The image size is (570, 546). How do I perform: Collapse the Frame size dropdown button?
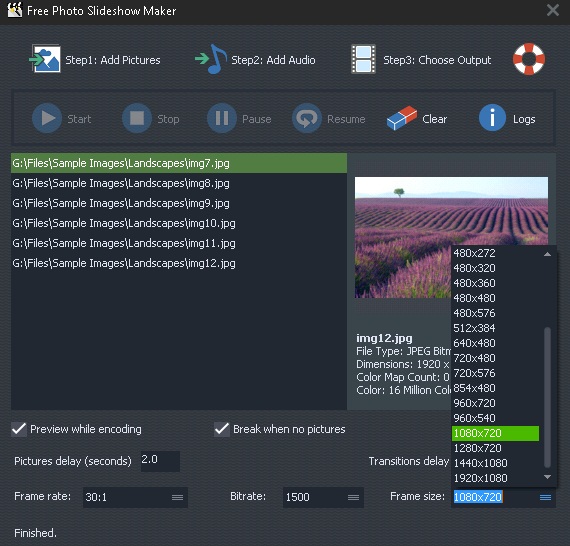(x=545, y=497)
